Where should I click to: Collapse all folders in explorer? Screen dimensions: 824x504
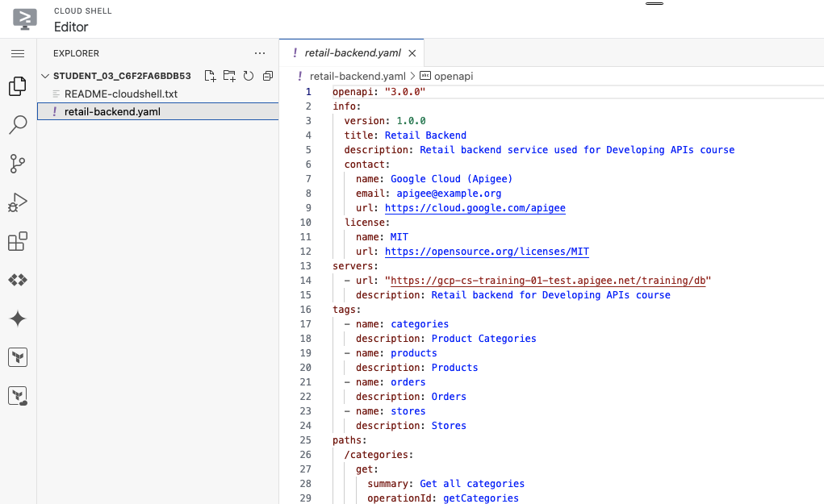[x=268, y=76]
